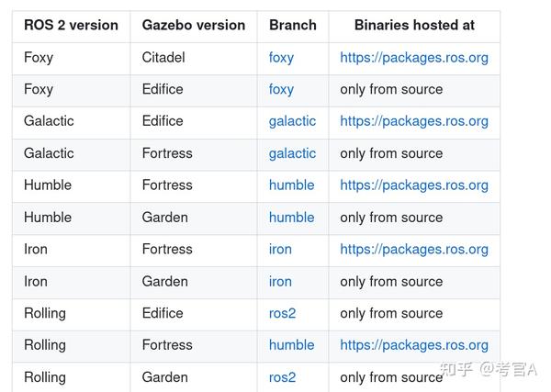Image resolution: width=551 pixels, height=392 pixels.
Task: Open galactic branch link in Edifice row
Action: pos(292,121)
